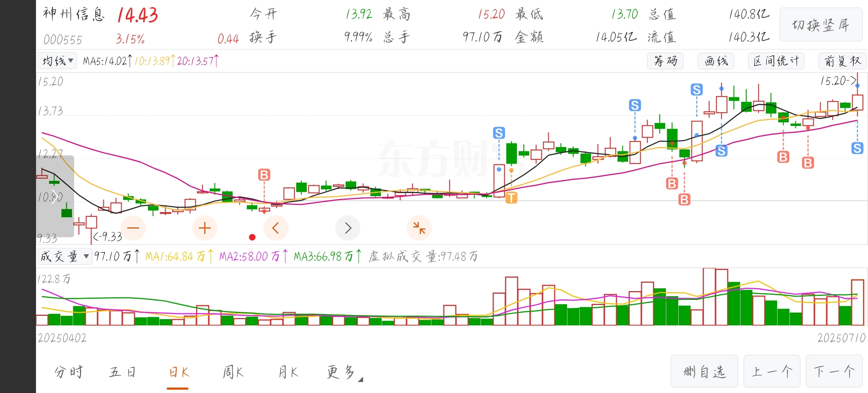Viewport: 868px width, 393px height.
Task: Click the MA1:64.84万 volume label
Action: [x=180, y=257]
